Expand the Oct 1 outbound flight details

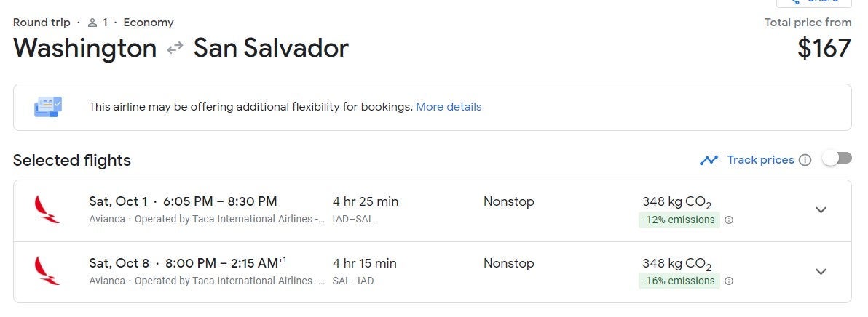pos(821,210)
